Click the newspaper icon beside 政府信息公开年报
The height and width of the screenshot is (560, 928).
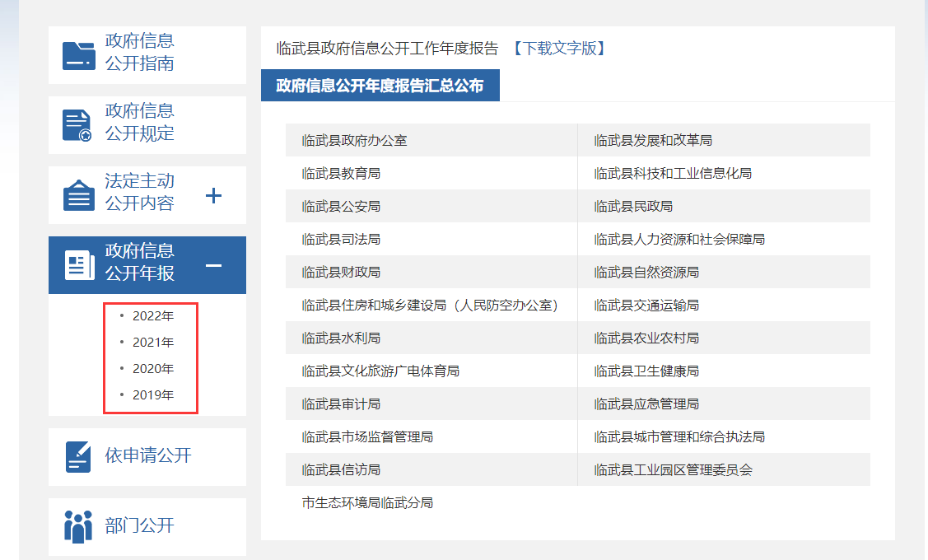pos(79,265)
